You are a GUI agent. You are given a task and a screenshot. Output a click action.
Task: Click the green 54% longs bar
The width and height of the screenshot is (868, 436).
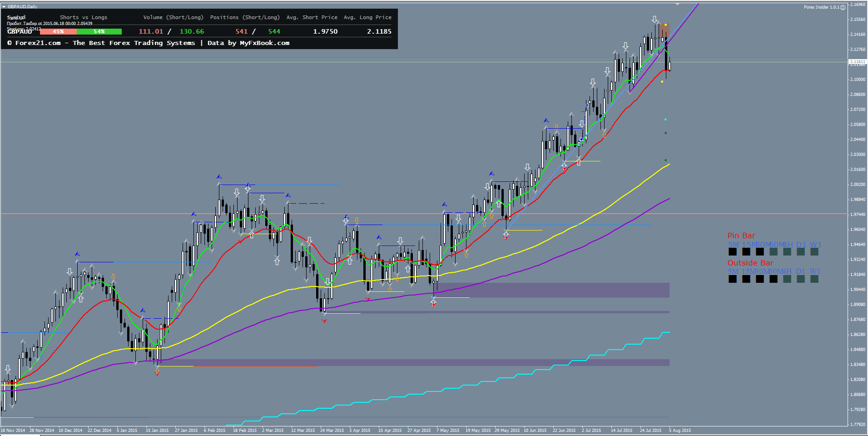99,31
